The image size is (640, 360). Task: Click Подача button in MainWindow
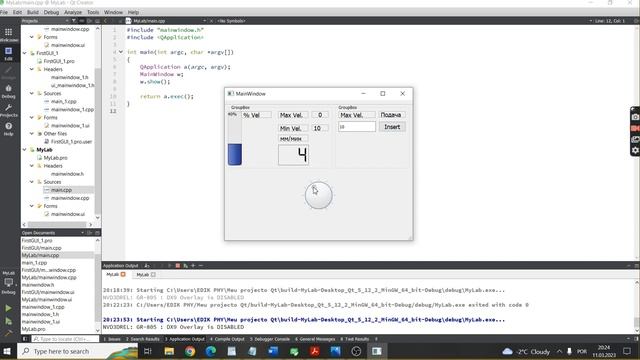391,115
